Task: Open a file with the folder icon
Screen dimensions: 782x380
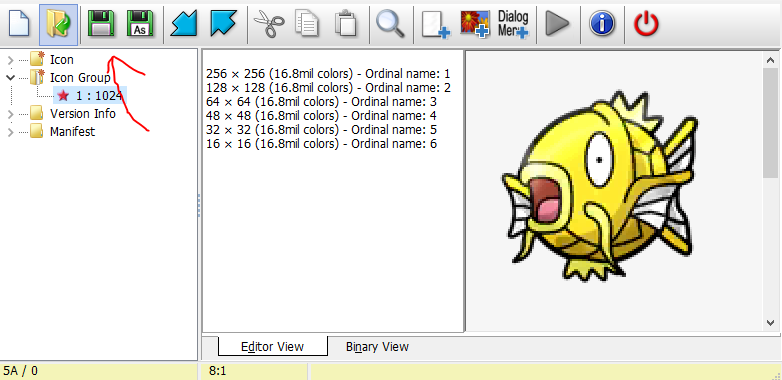Action: pyautogui.click(x=58, y=23)
